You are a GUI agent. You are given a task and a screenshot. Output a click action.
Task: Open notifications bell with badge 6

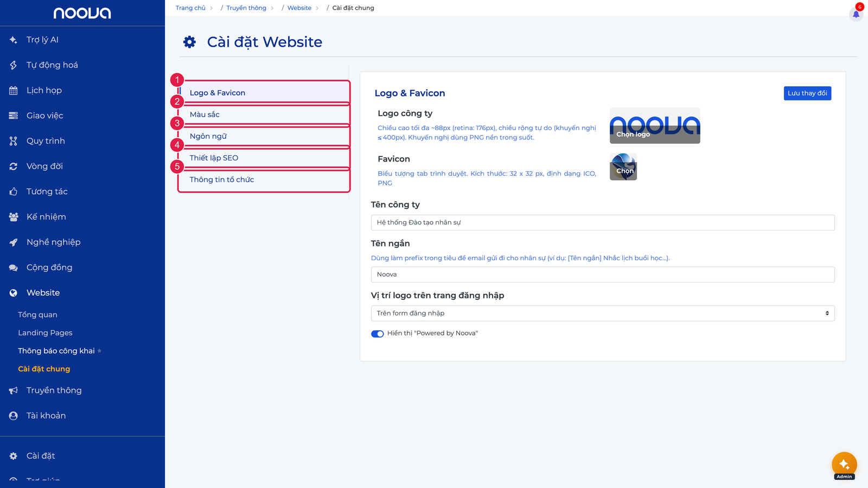(856, 14)
